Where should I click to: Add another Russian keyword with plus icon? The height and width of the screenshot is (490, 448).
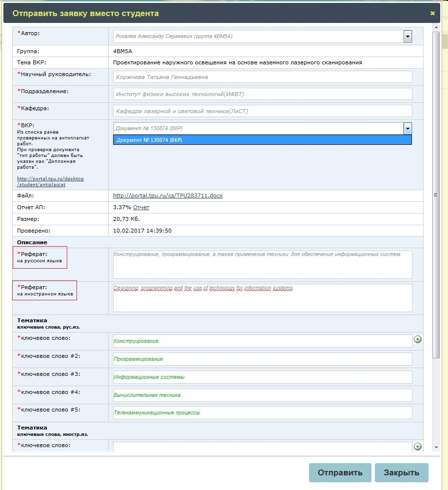pos(417,339)
